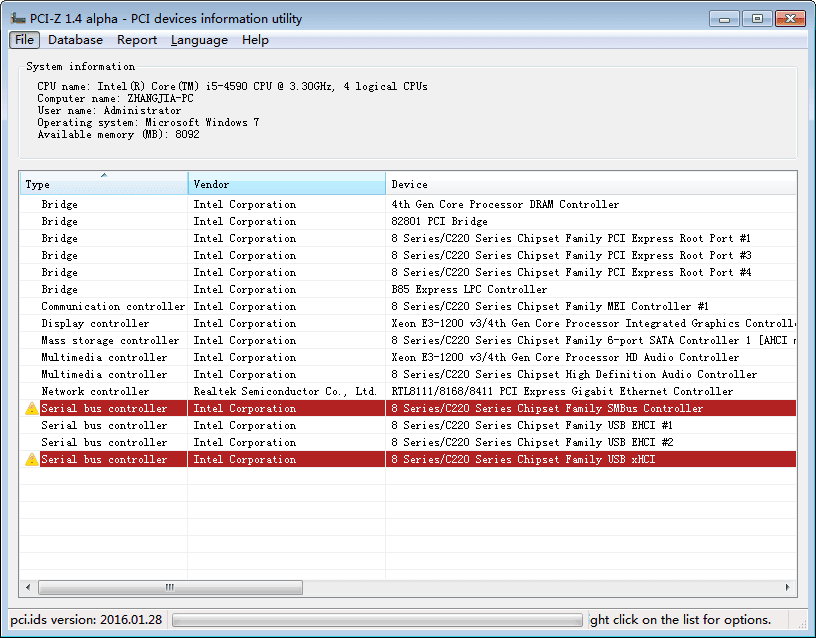Select PCI Express Root Port #1 row

(408, 239)
